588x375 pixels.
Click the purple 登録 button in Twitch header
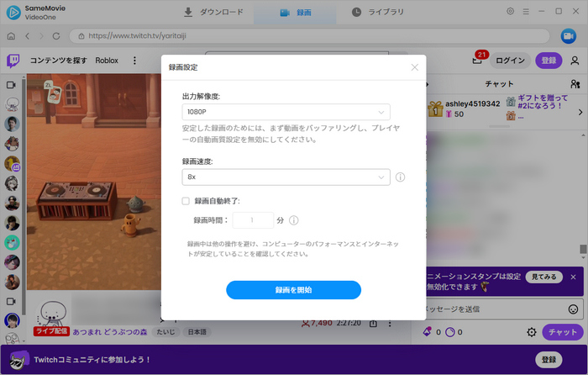point(549,61)
